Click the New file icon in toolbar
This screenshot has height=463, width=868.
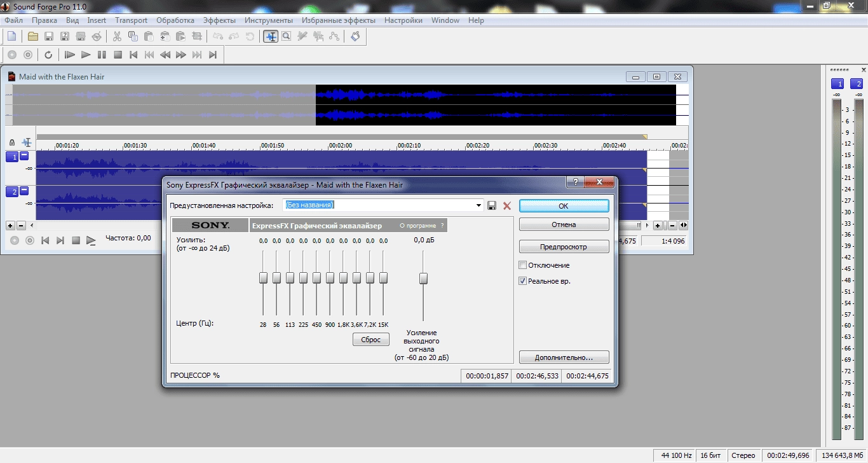(x=11, y=36)
